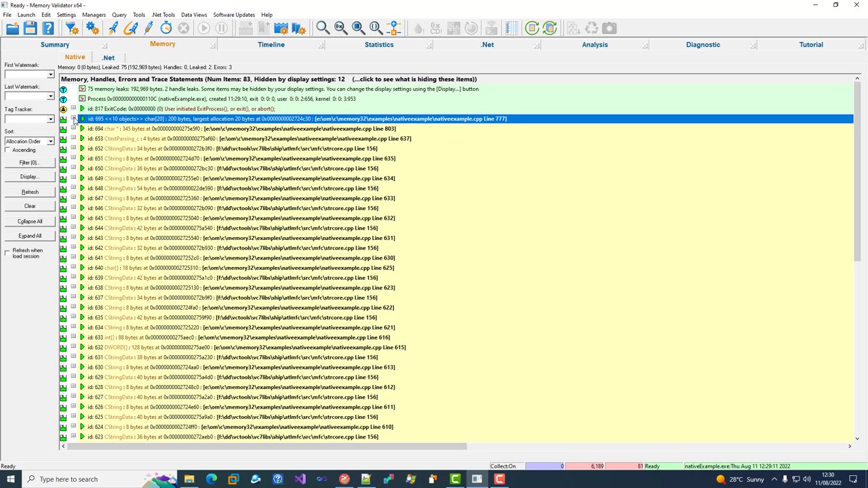Open the Tag Tracker dropdown
The image size is (868, 488).
[x=50, y=119]
